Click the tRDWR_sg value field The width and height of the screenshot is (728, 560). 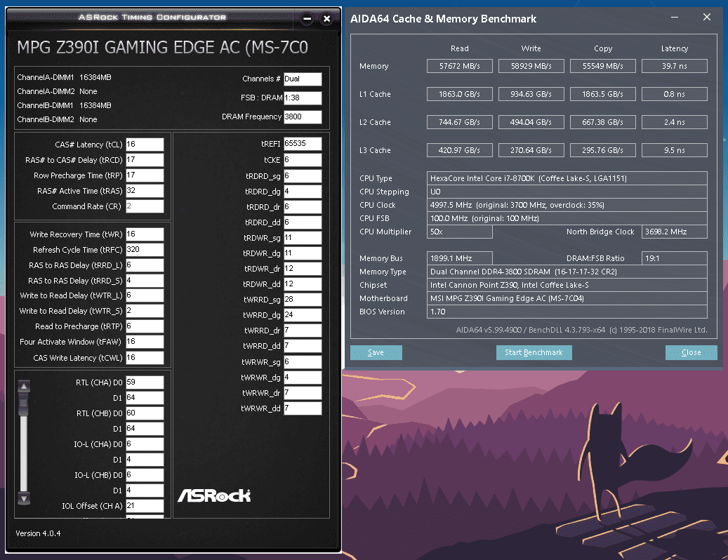303,238
